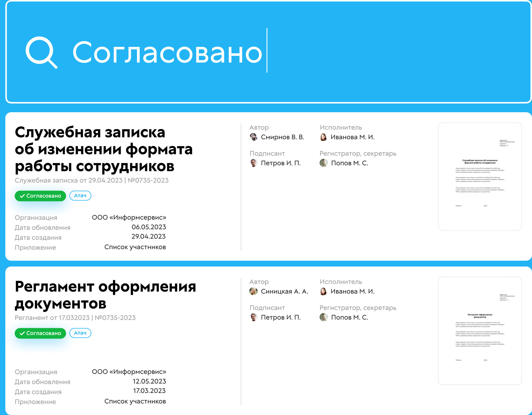Image resolution: width=532 pixels, height=415 pixels.
Task: Click Список участников attachment in second card
Action: pyautogui.click(x=135, y=401)
